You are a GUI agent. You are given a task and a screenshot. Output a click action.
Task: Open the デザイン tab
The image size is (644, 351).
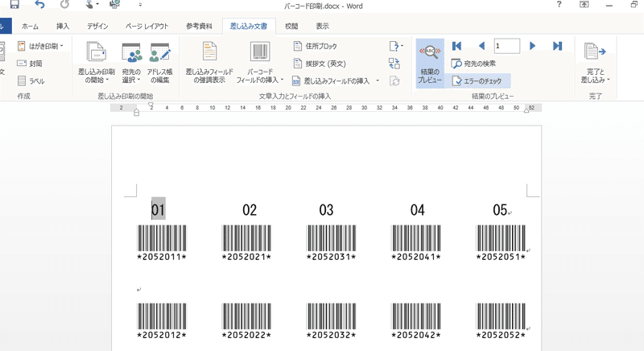pos(97,27)
